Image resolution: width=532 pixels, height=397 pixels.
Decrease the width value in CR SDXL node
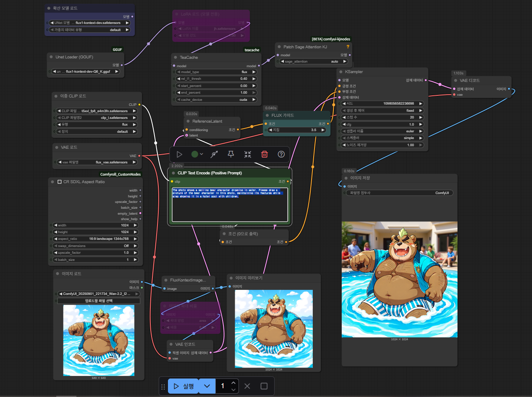point(55,225)
